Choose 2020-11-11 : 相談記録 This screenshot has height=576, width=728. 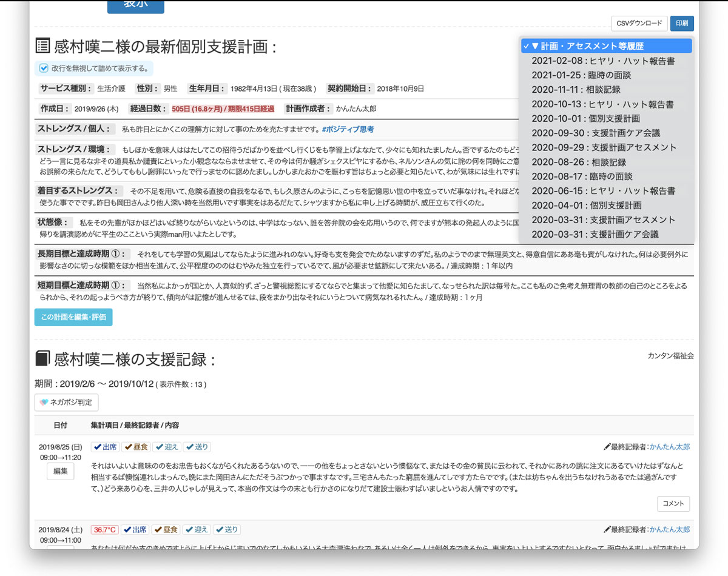tap(607, 90)
